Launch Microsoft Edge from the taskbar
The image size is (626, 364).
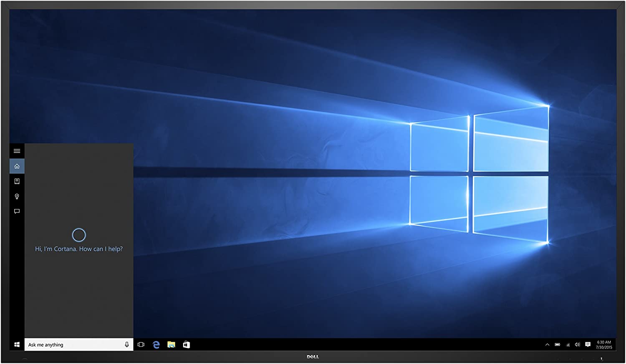tap(156, 345)
